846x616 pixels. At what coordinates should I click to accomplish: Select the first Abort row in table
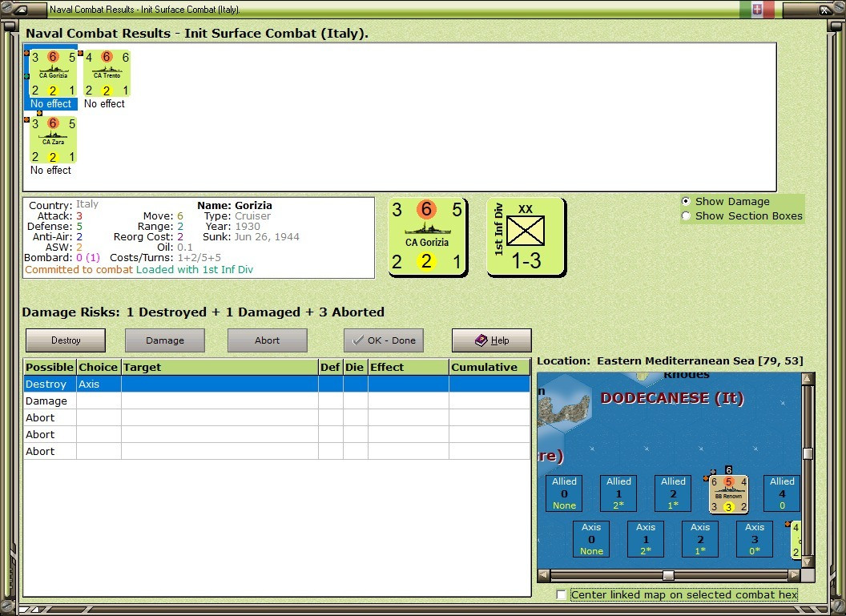(x=276, y=417)
